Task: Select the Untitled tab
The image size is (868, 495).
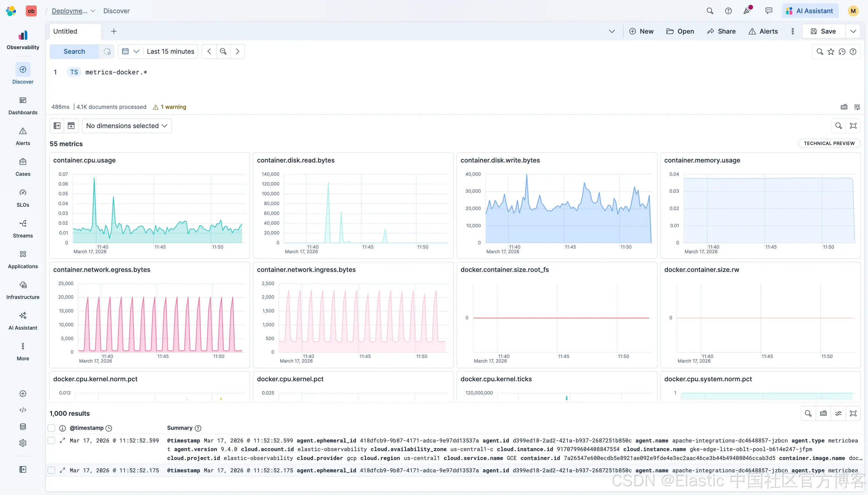Action: click(x=65, y=31)
